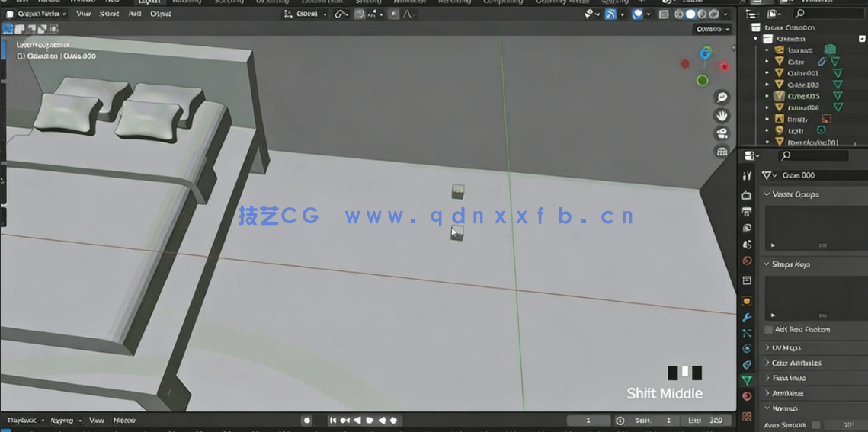Toggle the Auto Smooth checkbox

(x=816, y=425)
